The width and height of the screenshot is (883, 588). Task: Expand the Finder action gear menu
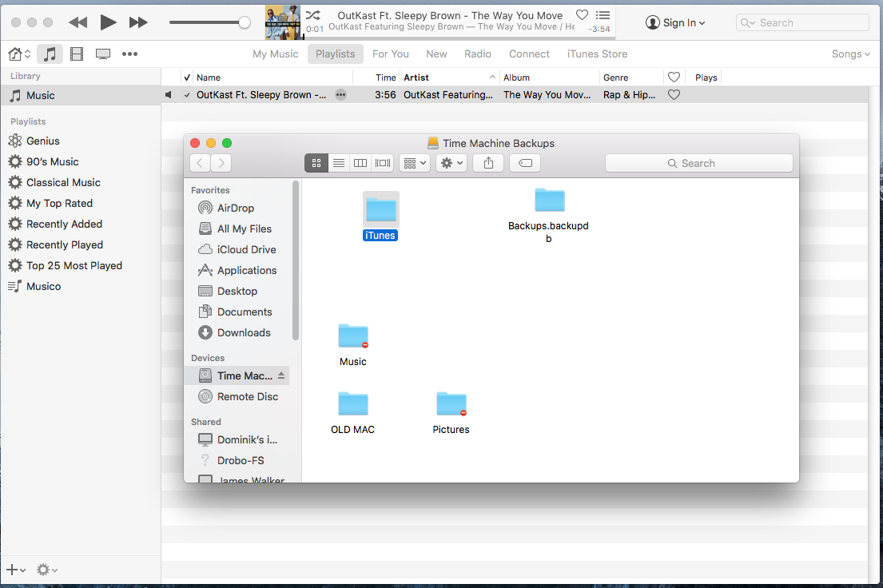tap(451, 163)
